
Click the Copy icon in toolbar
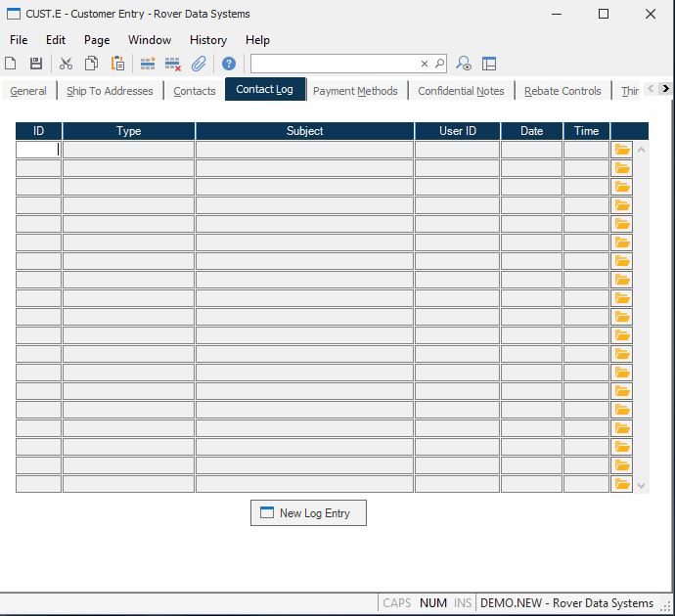[91, 64]
